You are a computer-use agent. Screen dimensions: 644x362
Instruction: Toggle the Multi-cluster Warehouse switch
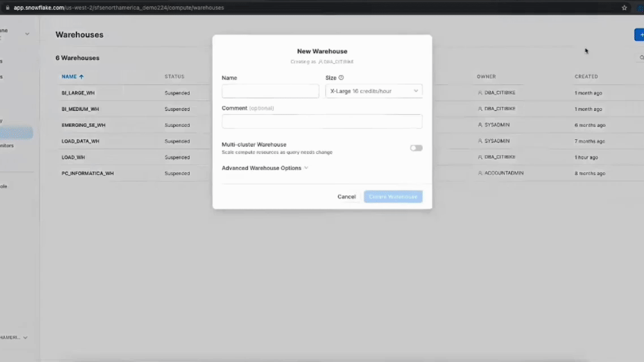[x=416, y=148]
